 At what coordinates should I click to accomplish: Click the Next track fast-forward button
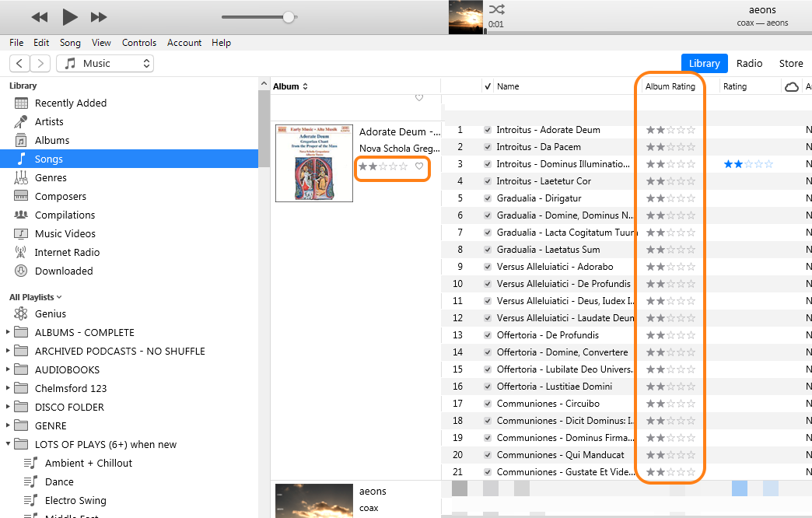pos(99,17)
